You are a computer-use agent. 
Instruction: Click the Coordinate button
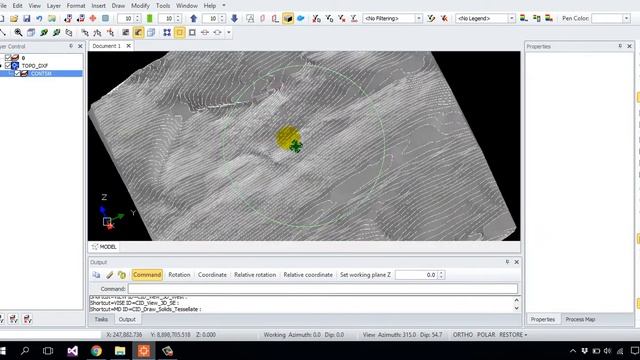tap(212, 275)
